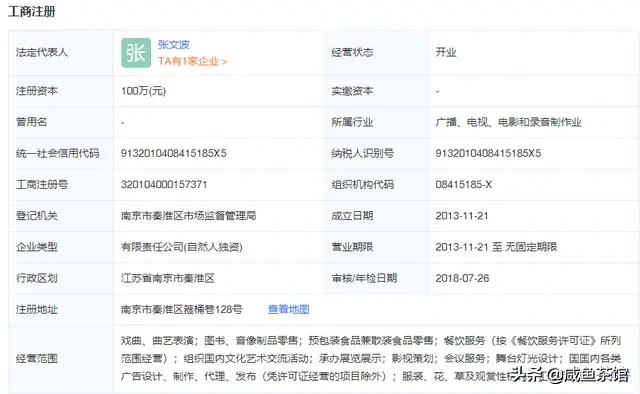Open the TA有1家企业 link
Screen dimensions: 640x394
[192, 61]
